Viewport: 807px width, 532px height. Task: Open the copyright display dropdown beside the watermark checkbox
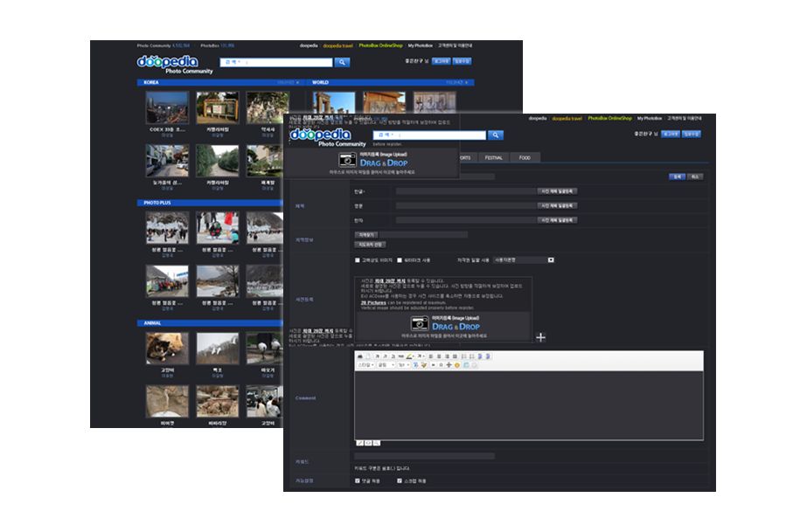click(x=524, y=260)
